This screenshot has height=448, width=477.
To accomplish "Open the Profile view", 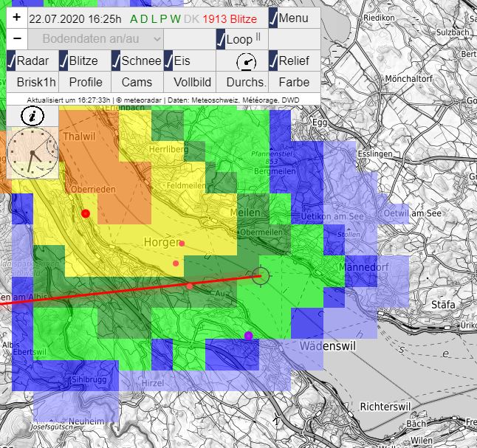I will (x=85, y=82).
